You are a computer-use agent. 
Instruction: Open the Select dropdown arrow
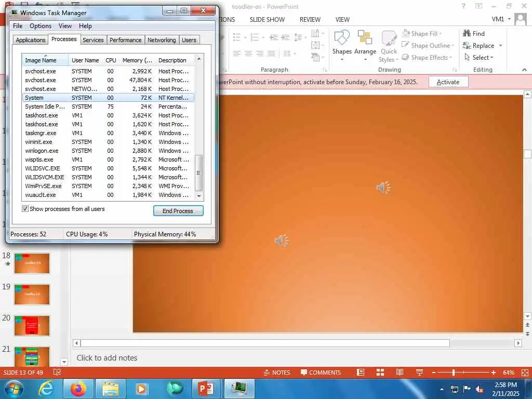click(x=491, y=58)
